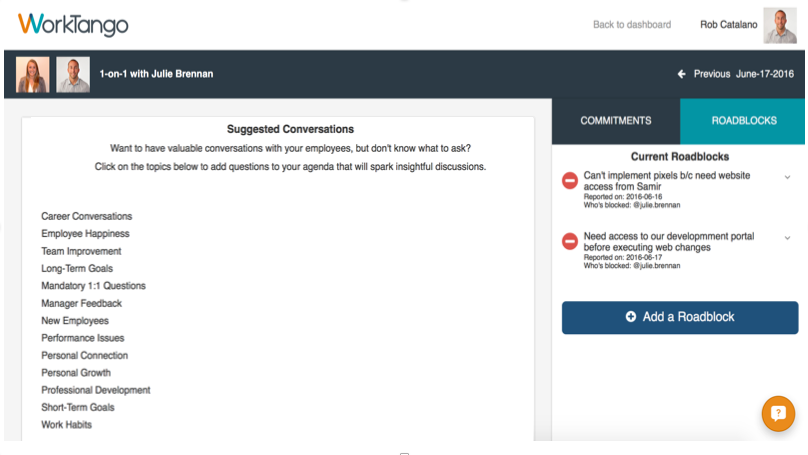Click red remove icon beside pixels roadblock
The height and width of the screenshot is (455, 808).
(x=569, y=181)
